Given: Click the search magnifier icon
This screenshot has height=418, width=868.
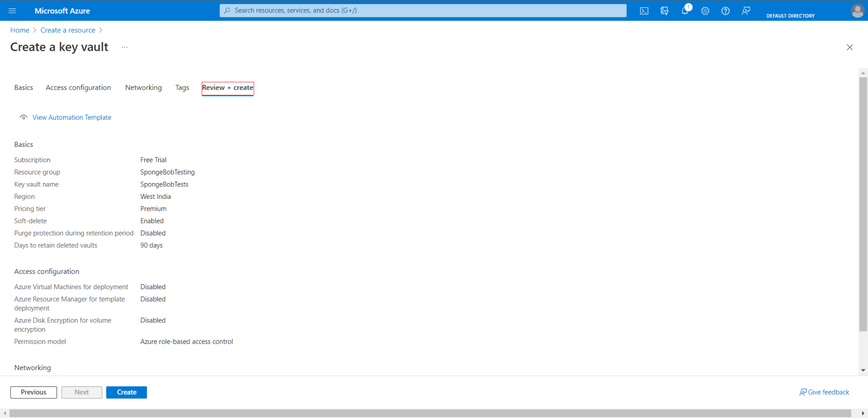Looking at the screenshot, I should [227, 11].
